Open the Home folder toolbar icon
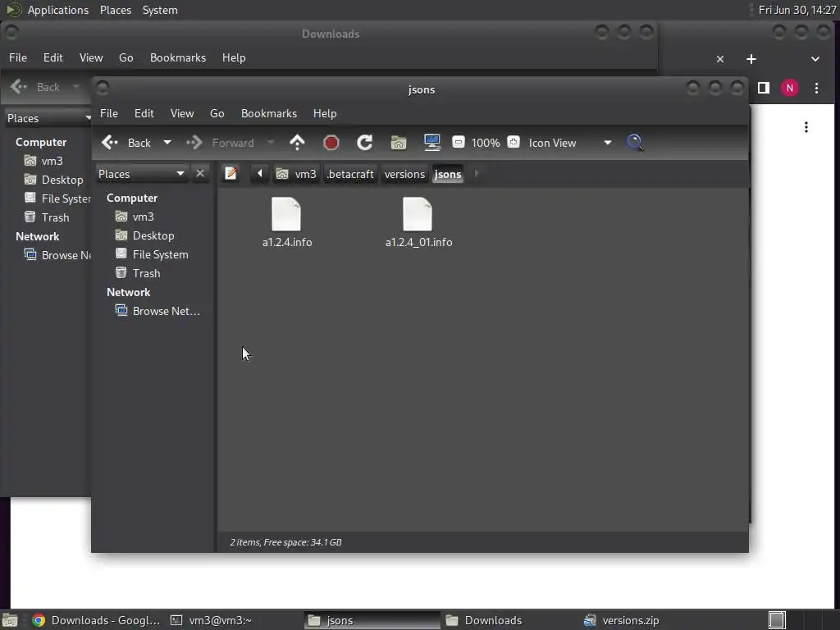 coord(399,143)
